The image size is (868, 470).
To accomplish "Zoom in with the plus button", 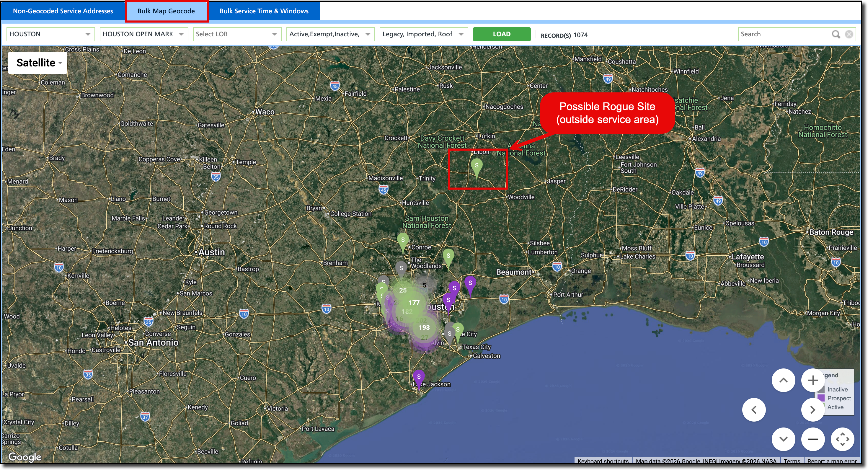I will [x=812, y=380].
